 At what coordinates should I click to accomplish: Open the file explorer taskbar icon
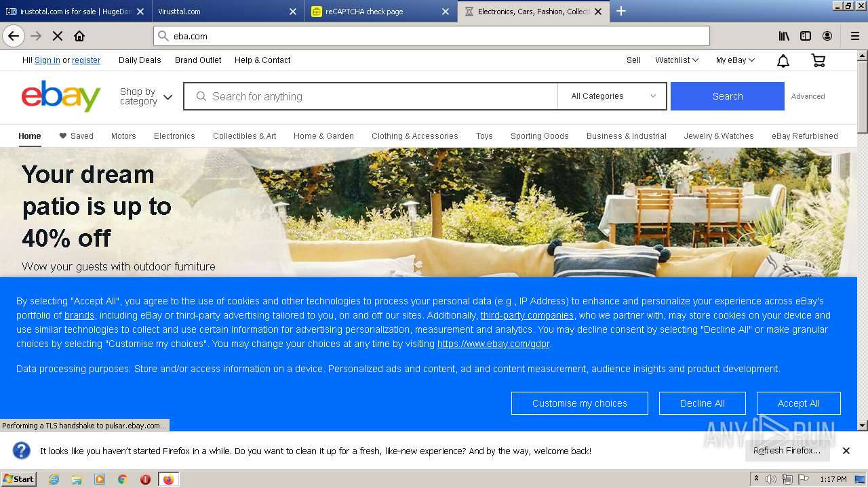click(x=77, y=479)
